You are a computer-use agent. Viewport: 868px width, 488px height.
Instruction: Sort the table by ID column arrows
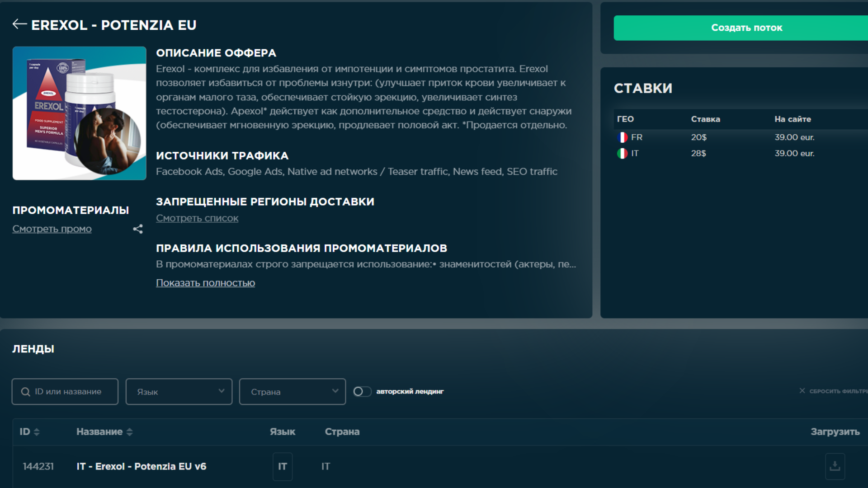[37, 432]
